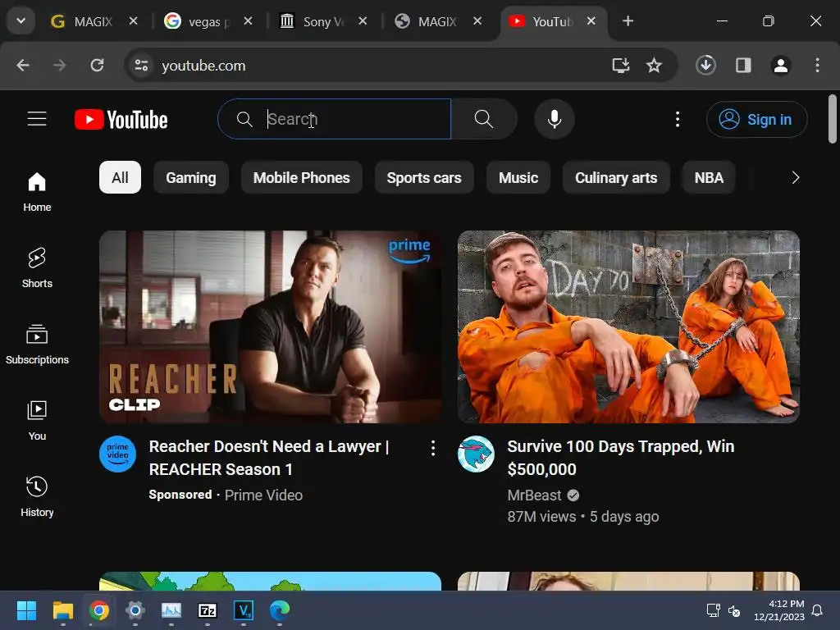
Task: Open MrBeast channel avatar
Action: click(x=476, y=454)
